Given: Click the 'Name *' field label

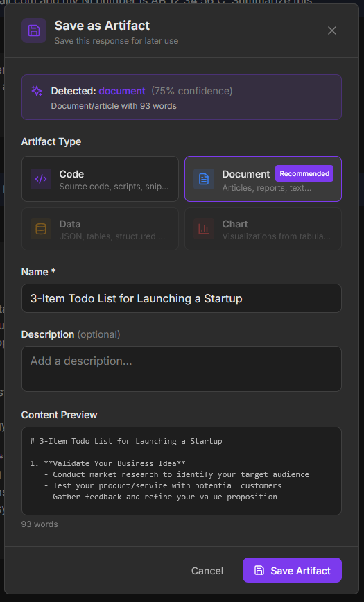Looking at the screenshot, I should [38, 272].
